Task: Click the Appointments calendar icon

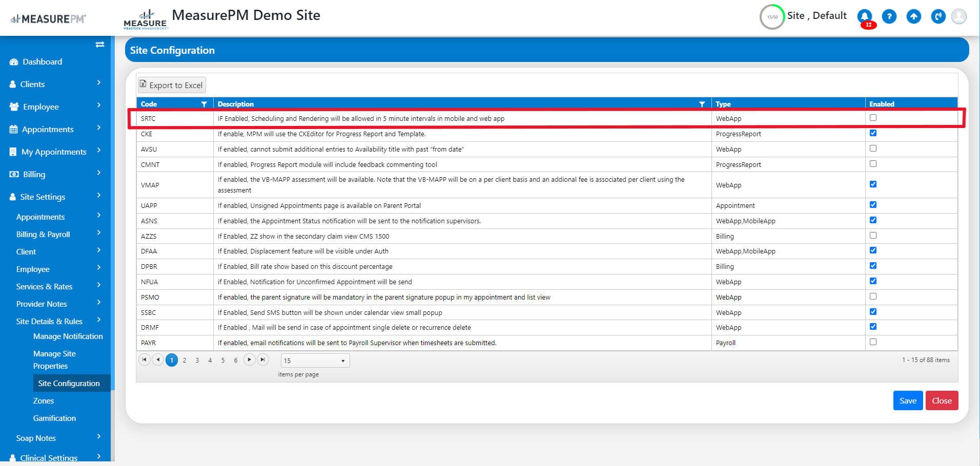Action: [x=14, y=130]
